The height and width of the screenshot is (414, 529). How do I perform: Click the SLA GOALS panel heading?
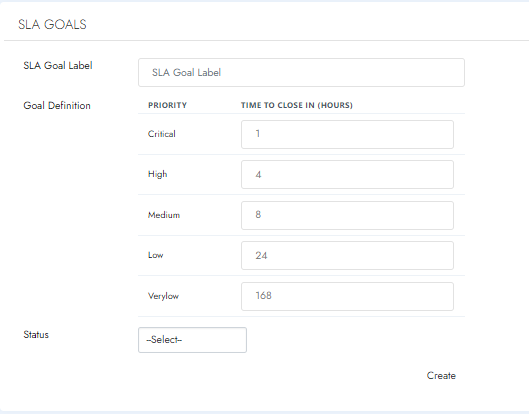(52, 25)
